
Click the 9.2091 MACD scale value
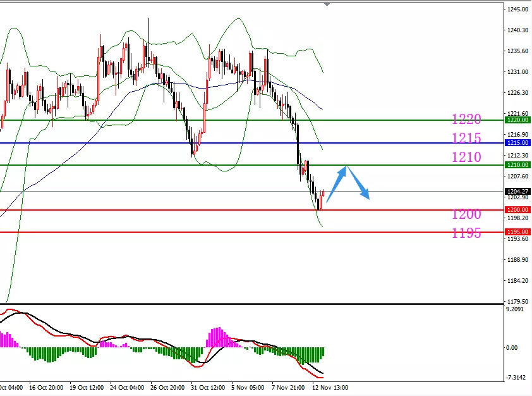click(517, 310)
